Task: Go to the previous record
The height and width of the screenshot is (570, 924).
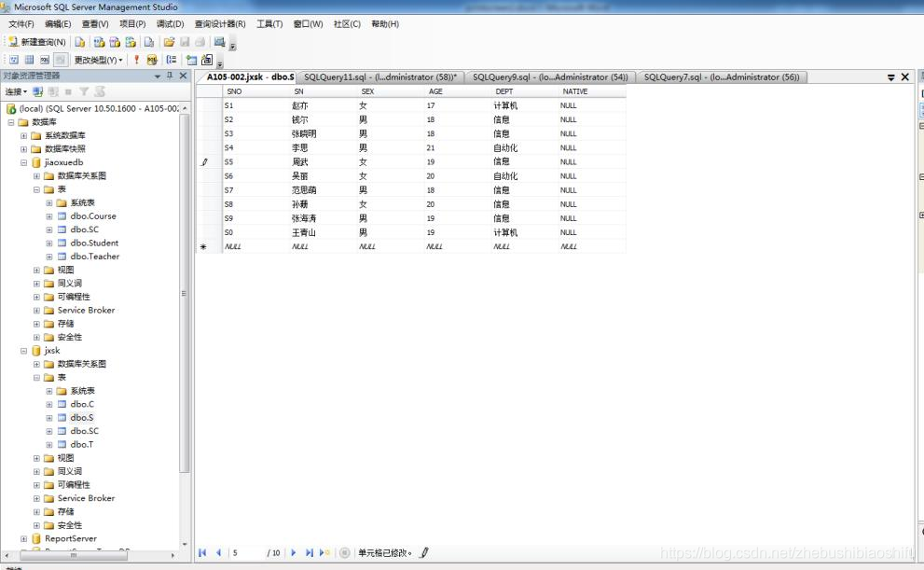Action: (x=218, y=553)
